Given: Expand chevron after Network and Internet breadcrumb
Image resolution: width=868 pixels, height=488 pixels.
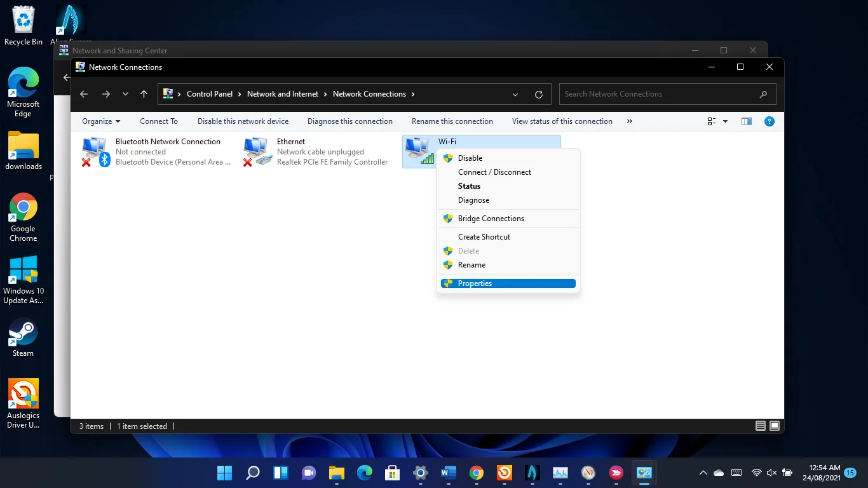Looking at the screenshot, I should (325, 94).
